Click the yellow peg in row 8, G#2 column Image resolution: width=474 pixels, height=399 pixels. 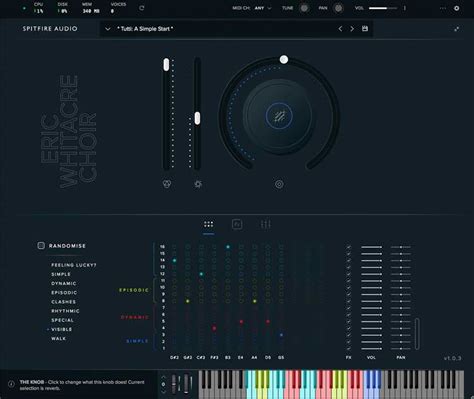click(x=188, y=301)
